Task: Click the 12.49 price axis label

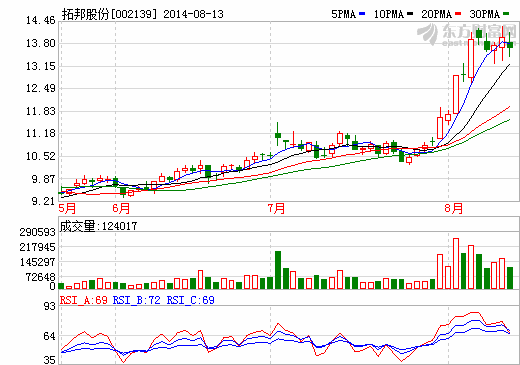Action: (41, 89)
